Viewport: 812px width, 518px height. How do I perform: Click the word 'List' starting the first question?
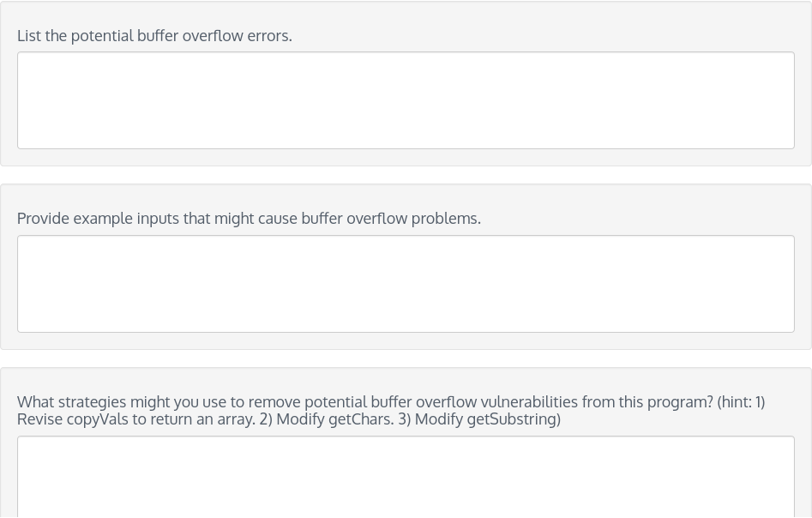pyautogui.click(x=29, y=36)
